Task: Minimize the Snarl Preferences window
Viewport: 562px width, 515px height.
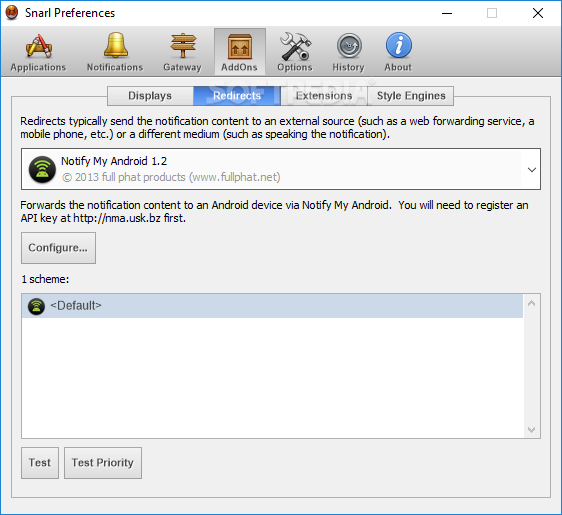Action: point(447,13)
